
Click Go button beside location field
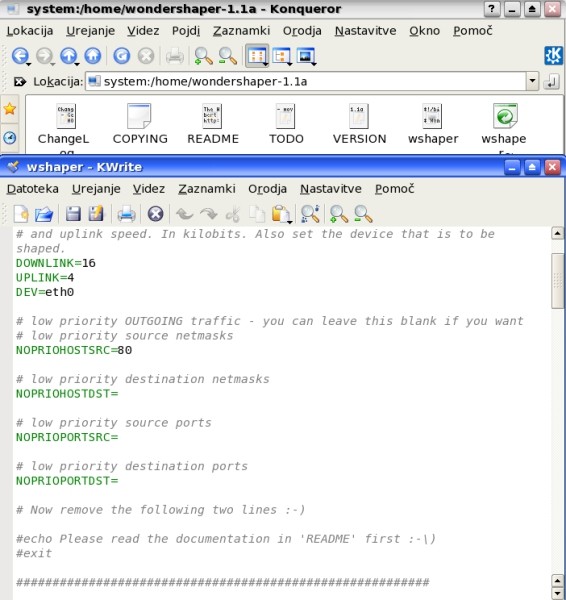point(551,82)
